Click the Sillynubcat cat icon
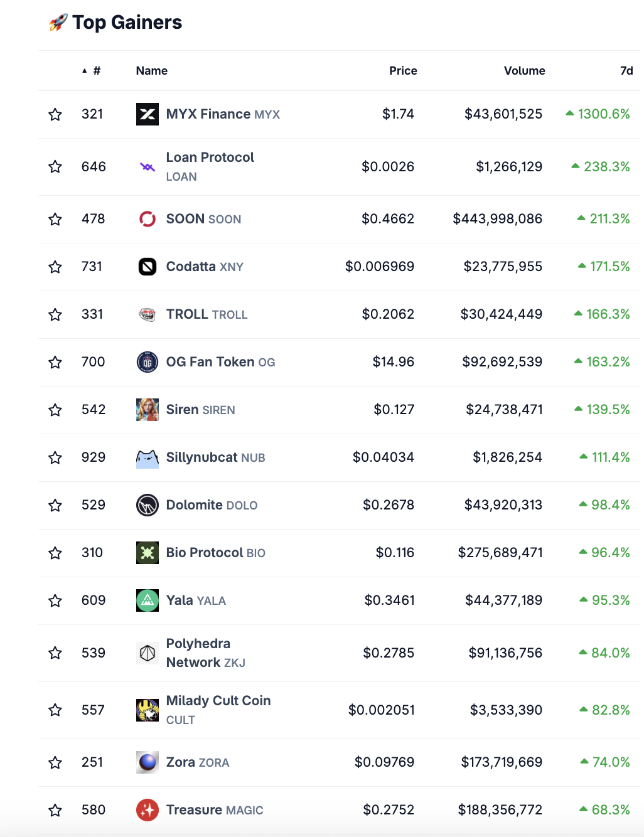 148,457
